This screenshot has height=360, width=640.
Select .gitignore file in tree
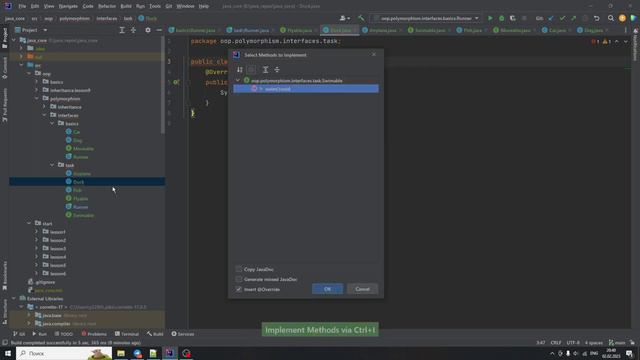coord(45,282)
